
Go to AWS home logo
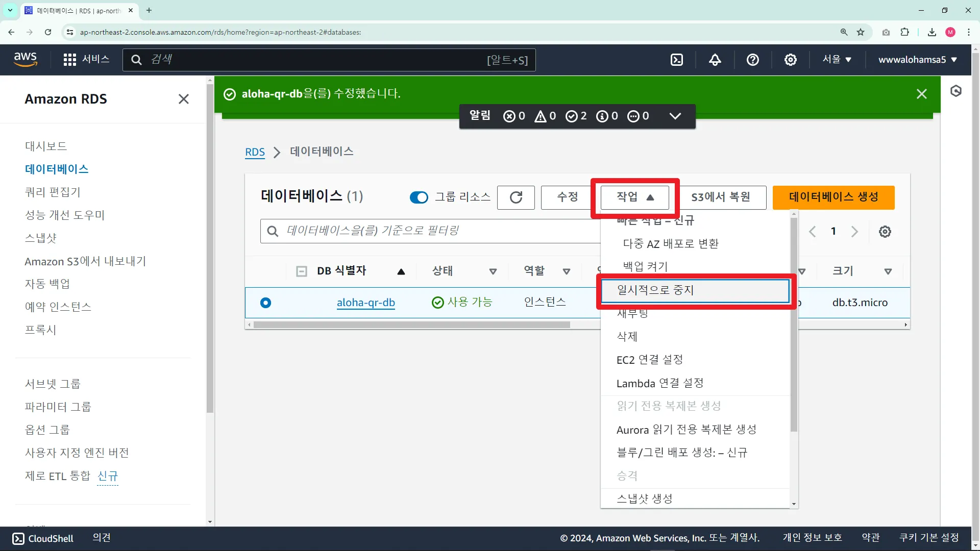click(x=26, y=59)
